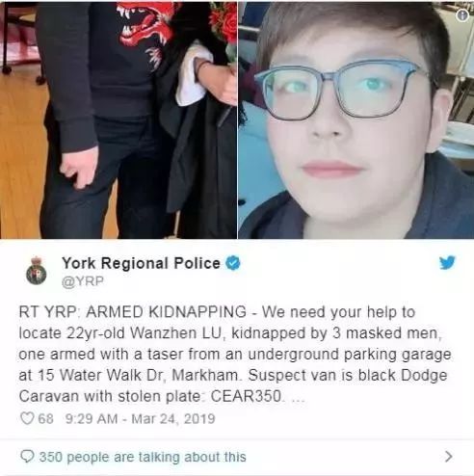Open "350 people are talking about this"
The image size is (474, 476).
pyautogui.click(x=143, y=457)
